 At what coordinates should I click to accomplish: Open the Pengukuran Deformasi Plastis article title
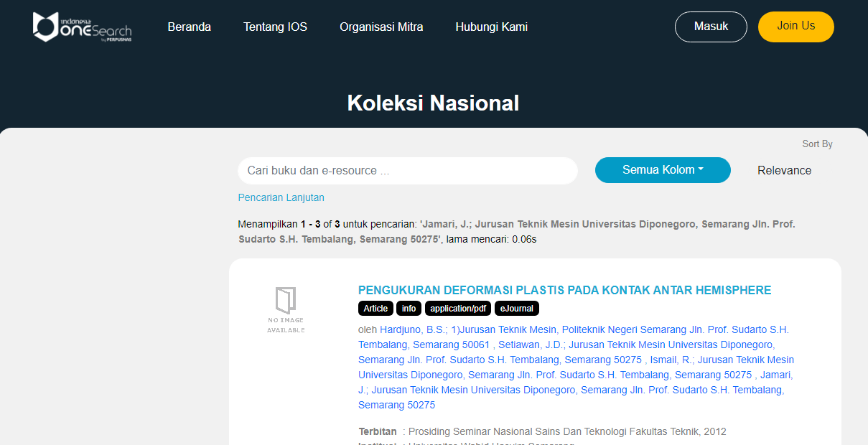point(564,290)
